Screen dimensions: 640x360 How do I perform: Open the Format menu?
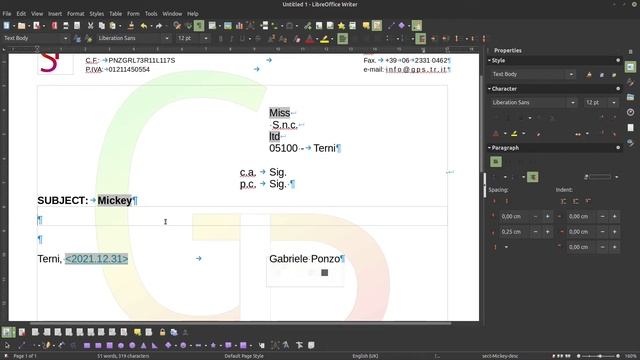(76, 14)
